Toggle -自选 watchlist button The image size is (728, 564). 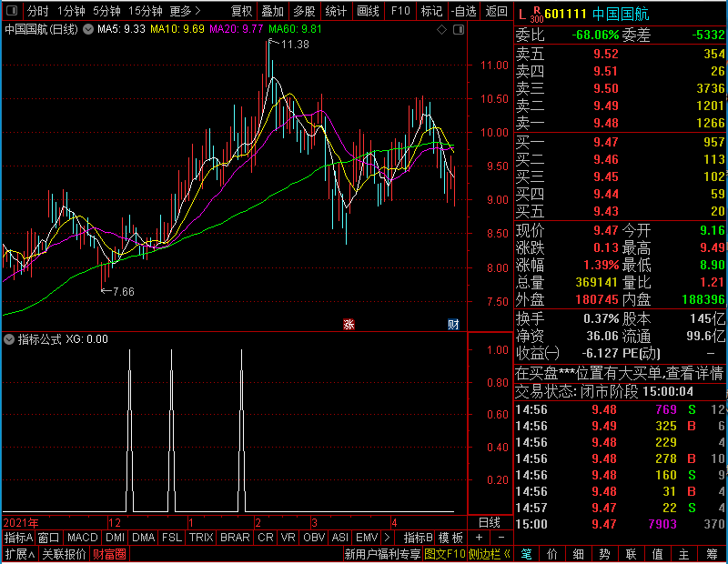tap(463, 11)
